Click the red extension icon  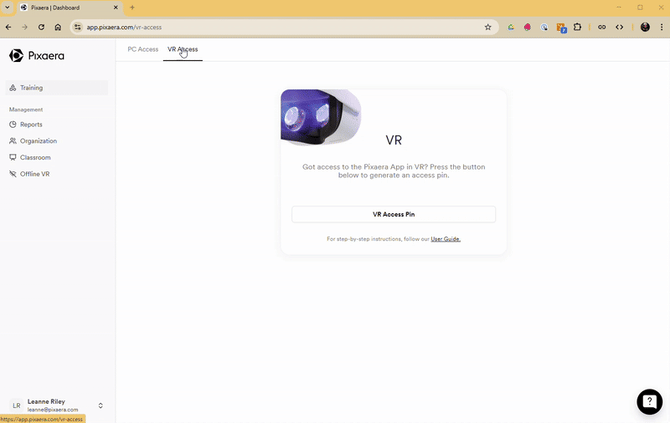527,27
